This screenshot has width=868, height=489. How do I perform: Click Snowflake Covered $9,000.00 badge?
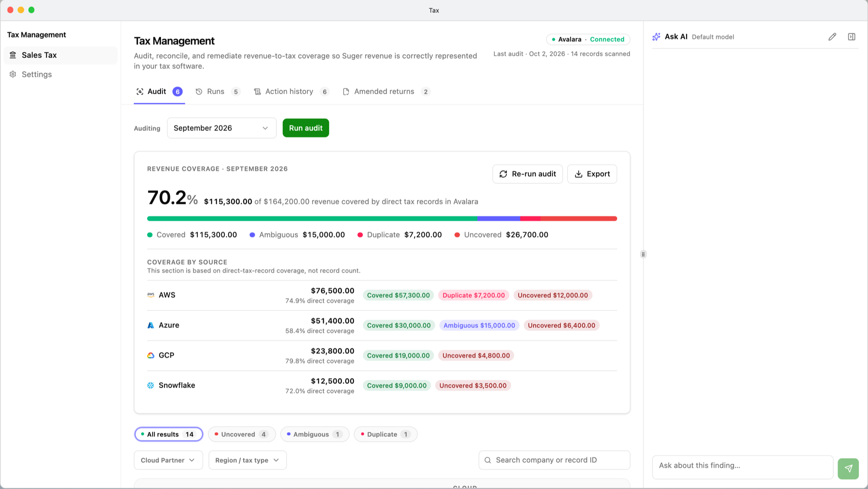pos(397,385)
